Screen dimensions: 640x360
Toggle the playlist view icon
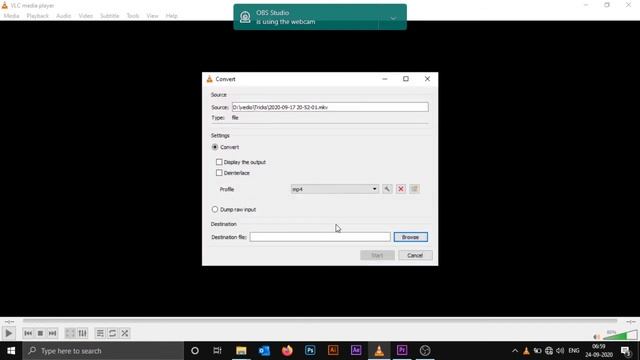click(x=100, y=333)
